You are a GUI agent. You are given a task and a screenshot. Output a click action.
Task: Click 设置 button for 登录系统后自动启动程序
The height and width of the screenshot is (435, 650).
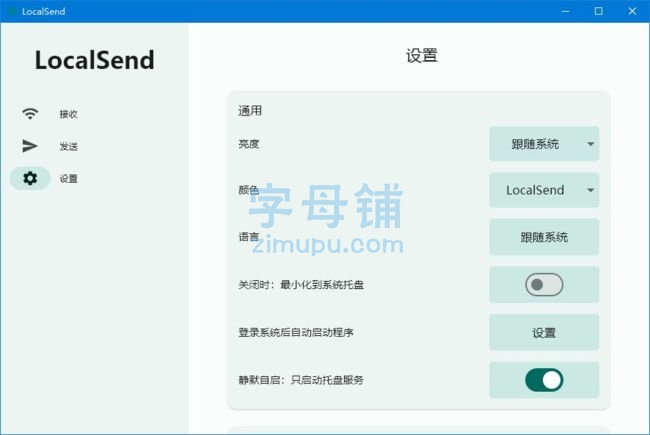coord(544,333)
